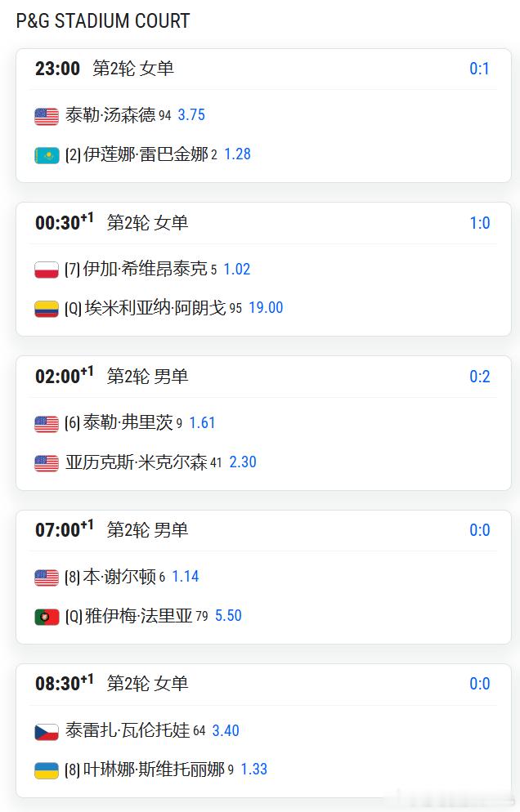
Task: Open the 1:0 score of 00:30 match
Action: click(x=479, y=223)
